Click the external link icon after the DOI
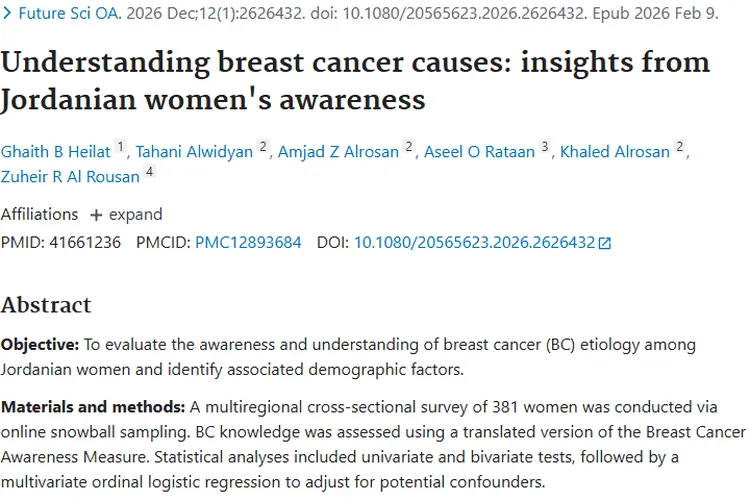 click(604, 243)
